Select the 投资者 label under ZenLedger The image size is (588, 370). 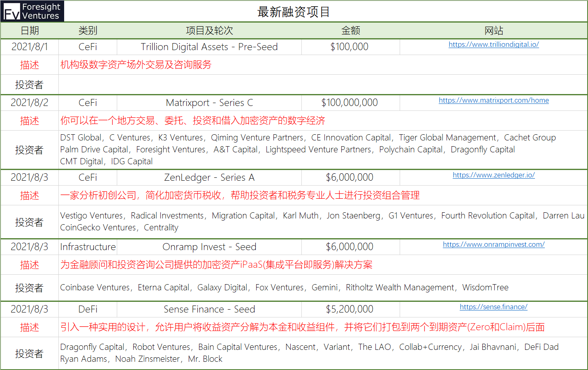coord(30,222)
